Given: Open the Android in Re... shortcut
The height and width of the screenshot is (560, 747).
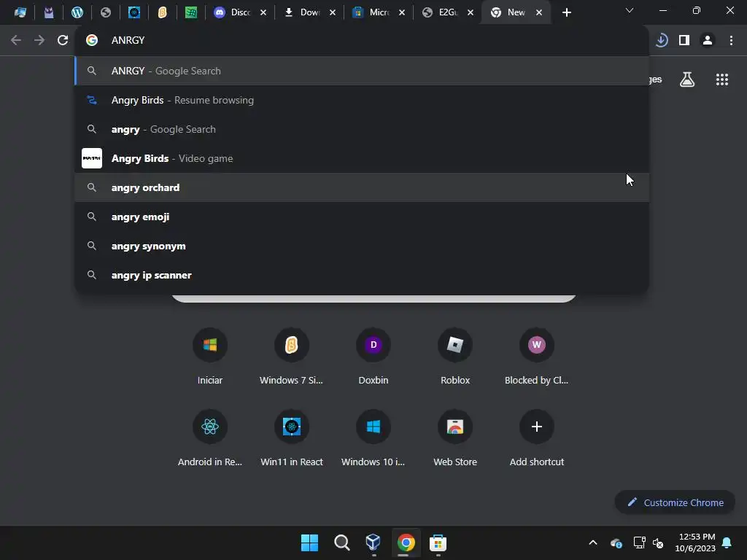Looking at the screenshot, I should [210, 437].
